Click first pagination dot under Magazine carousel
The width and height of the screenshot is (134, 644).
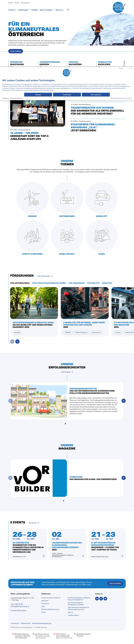click(x=64, y=501)
